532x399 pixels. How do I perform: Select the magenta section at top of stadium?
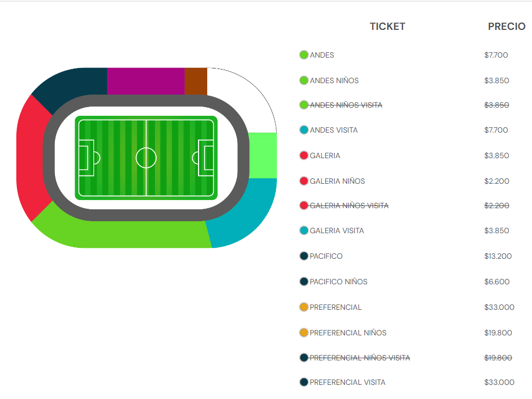tap(146, 81)
